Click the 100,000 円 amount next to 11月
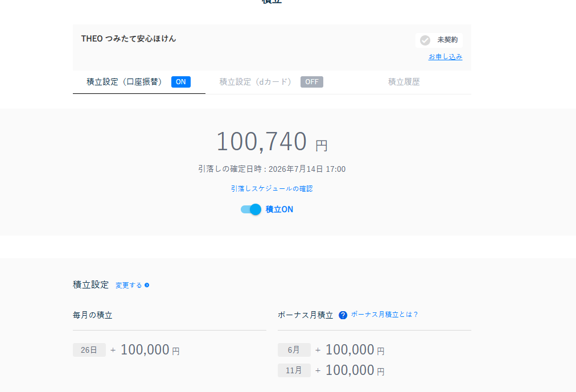 pos(355,370)
